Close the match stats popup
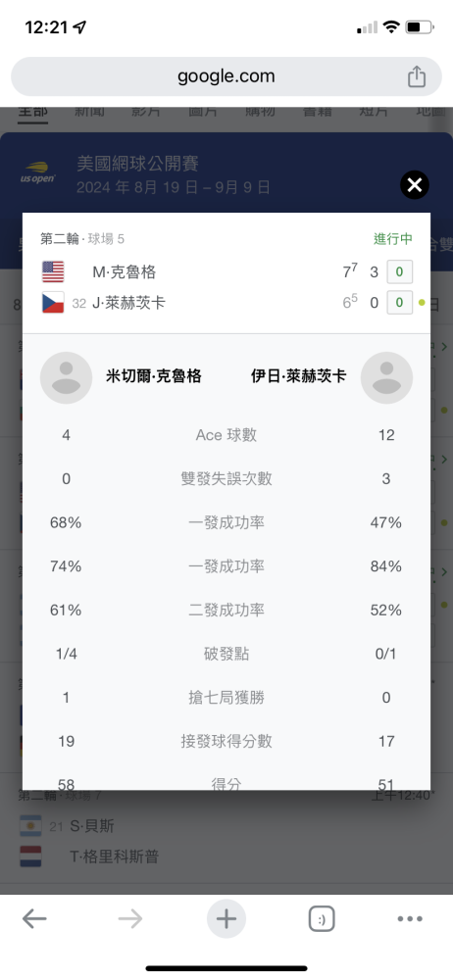453x980 pixels. point(414,185)
